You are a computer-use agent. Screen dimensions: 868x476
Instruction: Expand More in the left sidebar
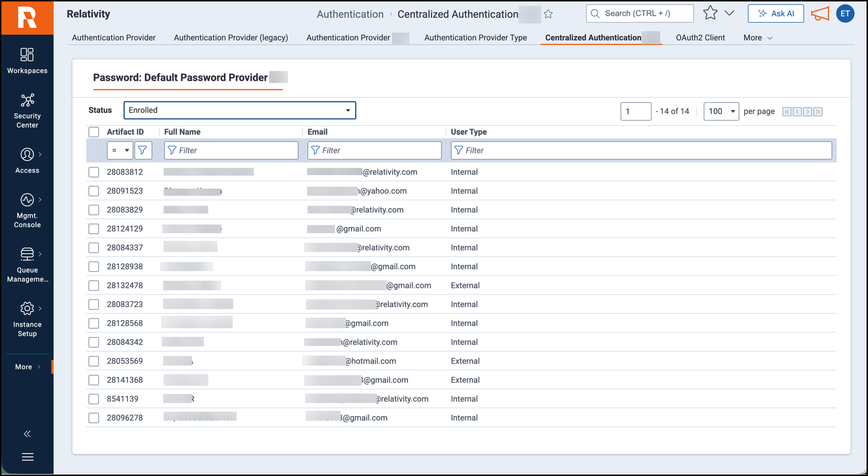pyautogui.click(x=27, y=367)
